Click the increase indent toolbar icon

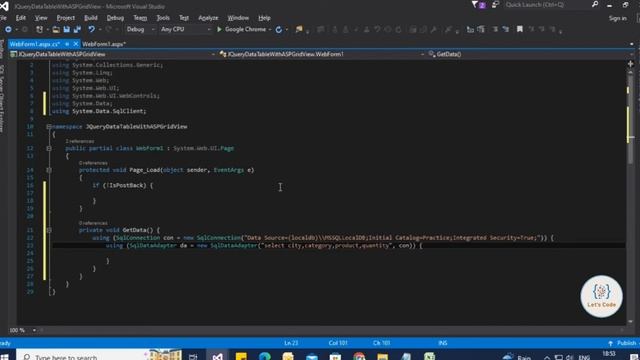(x=481, y=29)
